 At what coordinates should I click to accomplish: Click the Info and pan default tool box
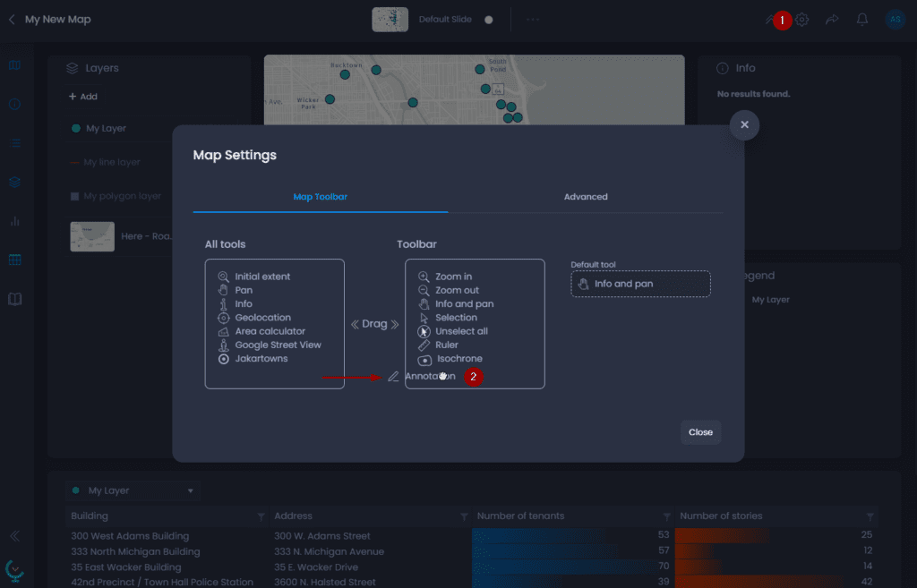[641, 284]
